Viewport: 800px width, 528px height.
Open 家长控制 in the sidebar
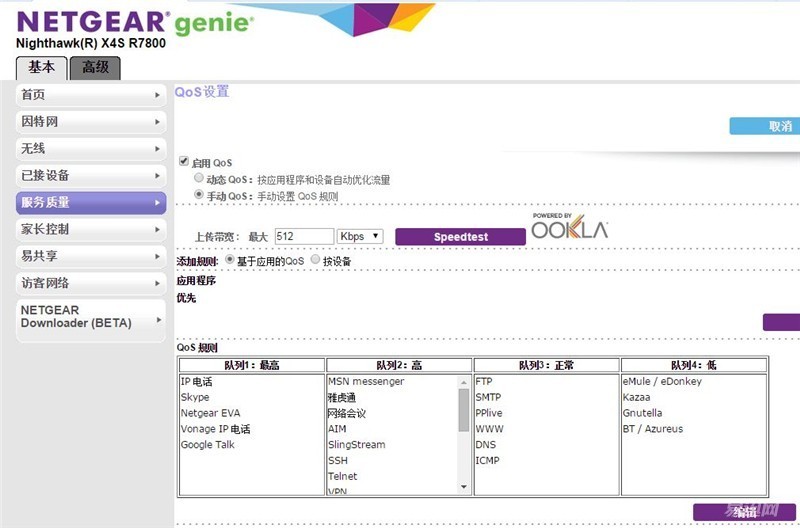click(x=91, y=230)
